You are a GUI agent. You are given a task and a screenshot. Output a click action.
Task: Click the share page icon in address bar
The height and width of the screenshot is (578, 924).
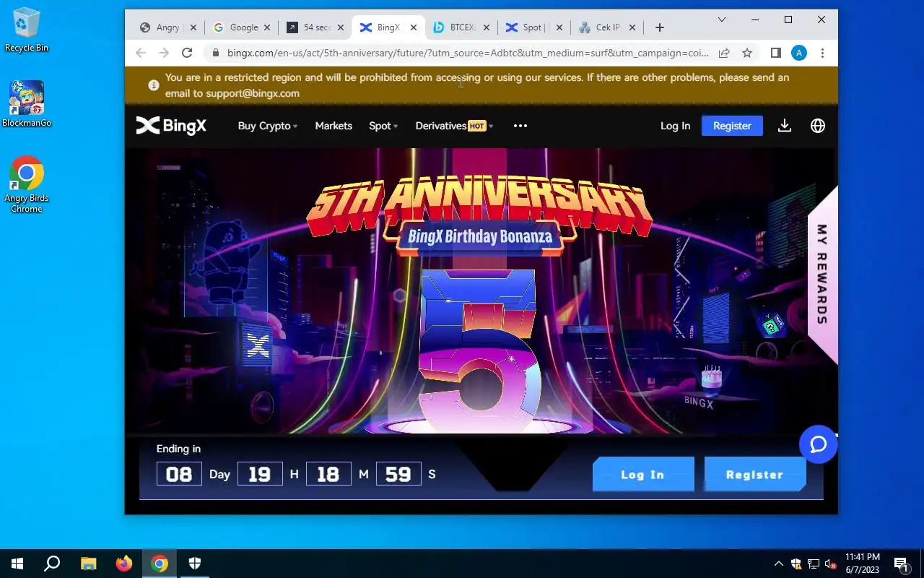point(724,53)
